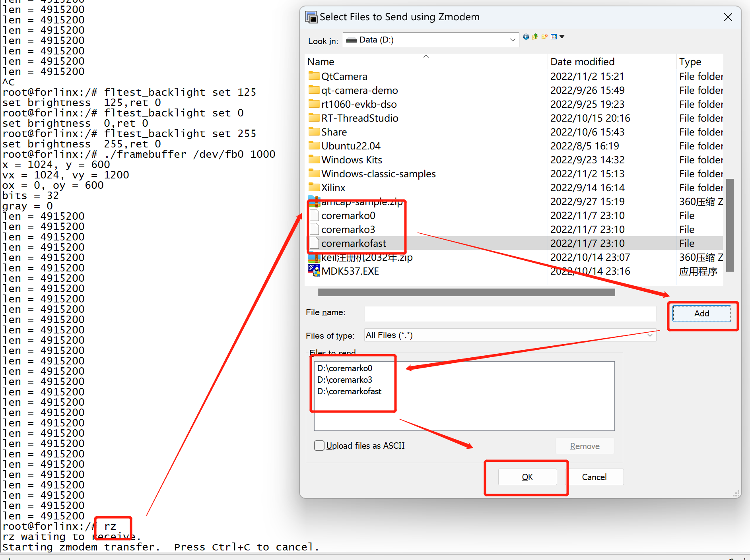Image resolution: width=750 pixels, height=560 pixels.
Task: Click the coremarko3 file icon
Action: point(315,229)
